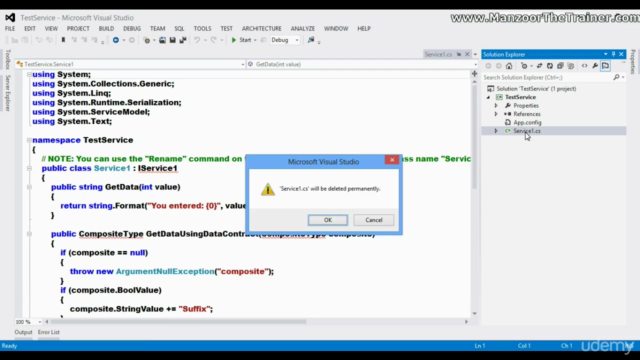Open the Debug configuration dropdown

(x=284, y=40)
